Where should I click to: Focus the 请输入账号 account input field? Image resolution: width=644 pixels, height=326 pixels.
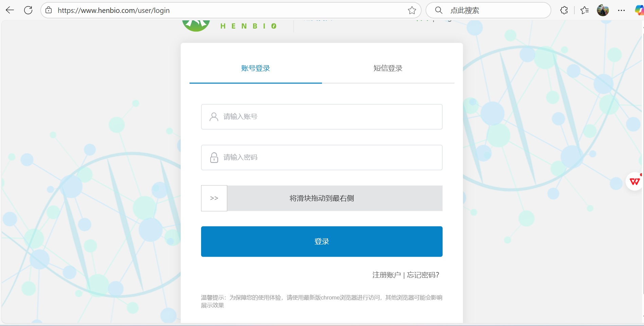321,116
